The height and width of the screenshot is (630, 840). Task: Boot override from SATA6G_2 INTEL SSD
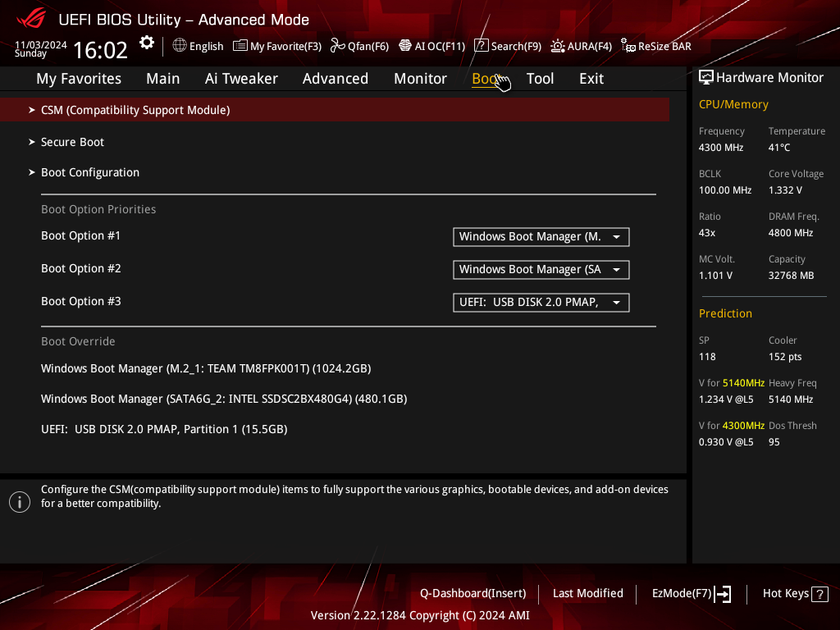pos(224,399)
